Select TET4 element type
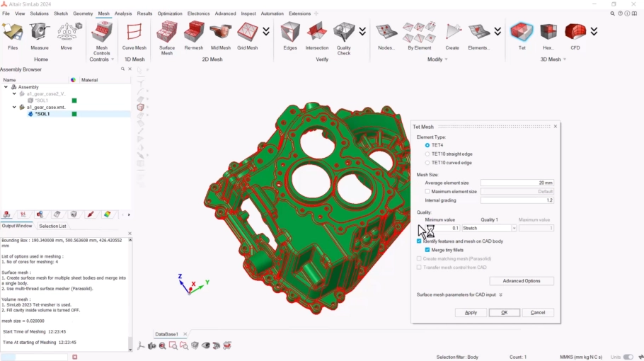The width and height of the screenshot is (644, 361). pyautogui.click(x=427, y=145)
